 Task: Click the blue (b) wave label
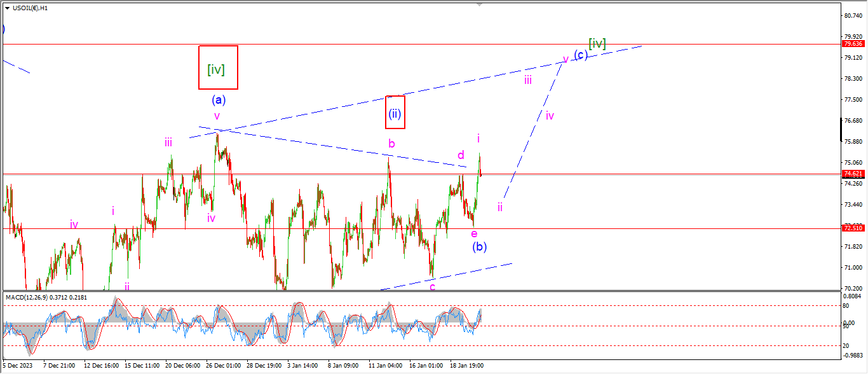[x=479, y=247]
